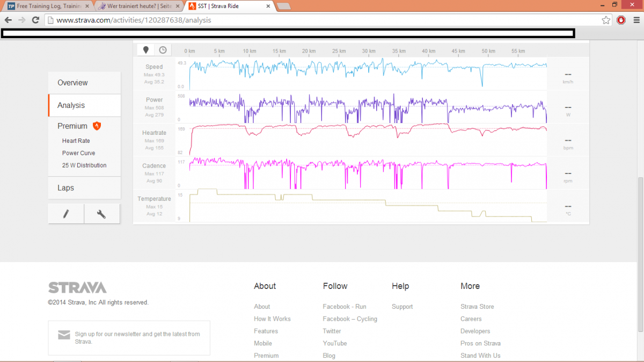
Task: Open the Laps section
Action: coord(84,188)
